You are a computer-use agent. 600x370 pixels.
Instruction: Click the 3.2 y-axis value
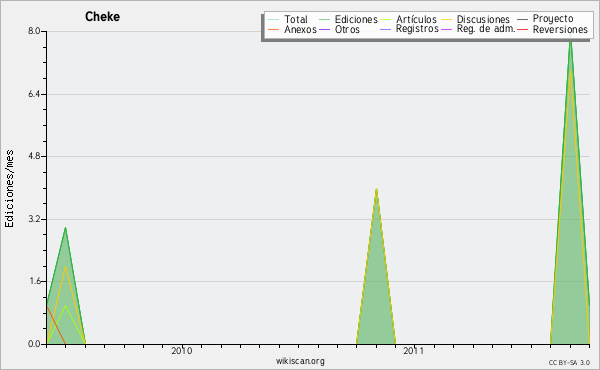click(34, 219)
